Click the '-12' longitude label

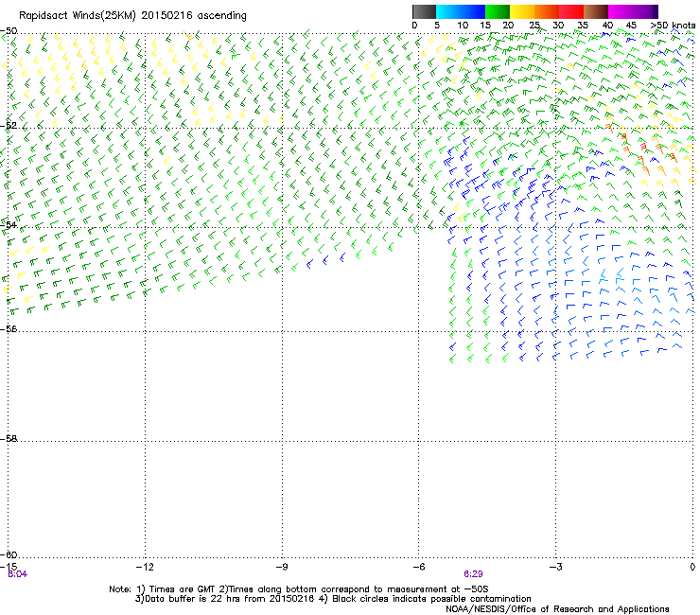click(145, 567)
